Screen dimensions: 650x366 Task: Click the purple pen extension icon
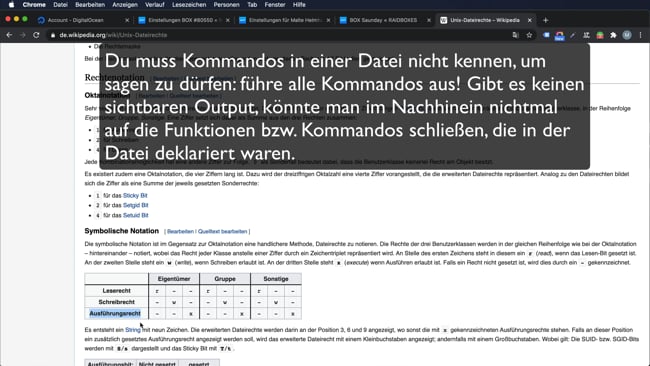tap(573, 35)
